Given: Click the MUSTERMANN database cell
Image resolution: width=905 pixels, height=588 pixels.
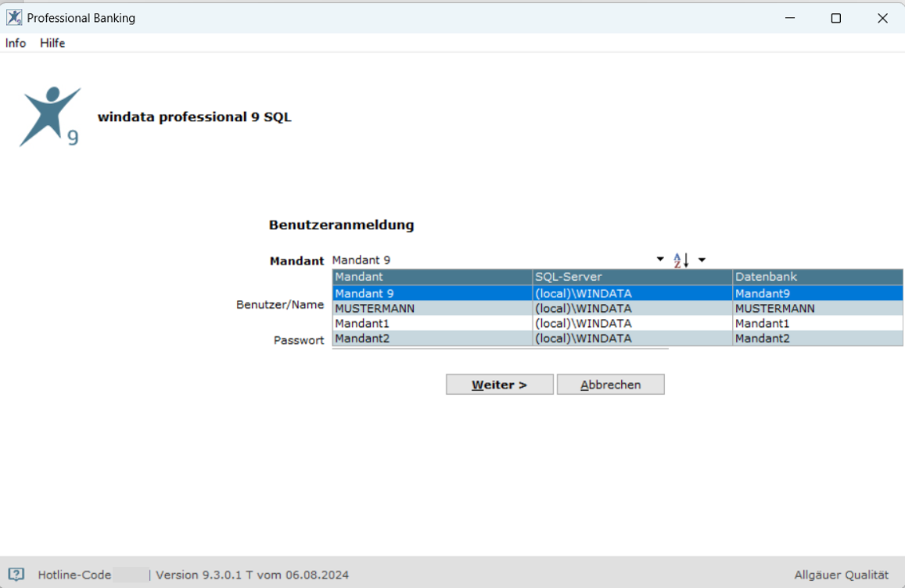Looking at the screenshot, I should (x=818, y=308).
